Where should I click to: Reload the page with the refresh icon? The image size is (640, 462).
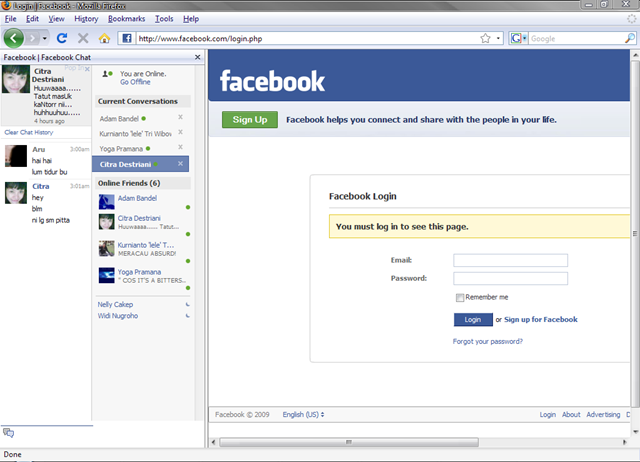[x=62, y=38]
